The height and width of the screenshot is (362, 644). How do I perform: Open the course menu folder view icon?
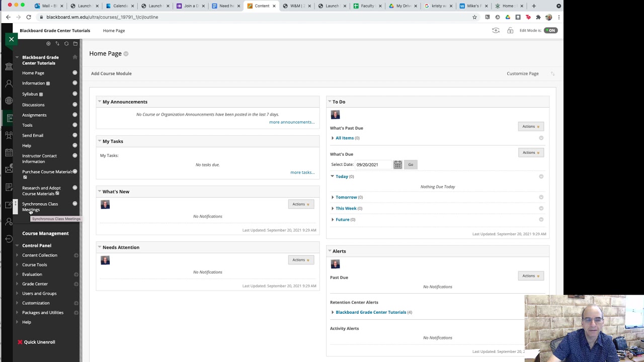[75, 44]
